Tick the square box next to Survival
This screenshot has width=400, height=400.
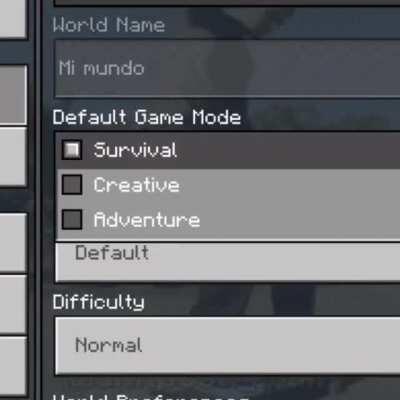(x=72, y=150)
